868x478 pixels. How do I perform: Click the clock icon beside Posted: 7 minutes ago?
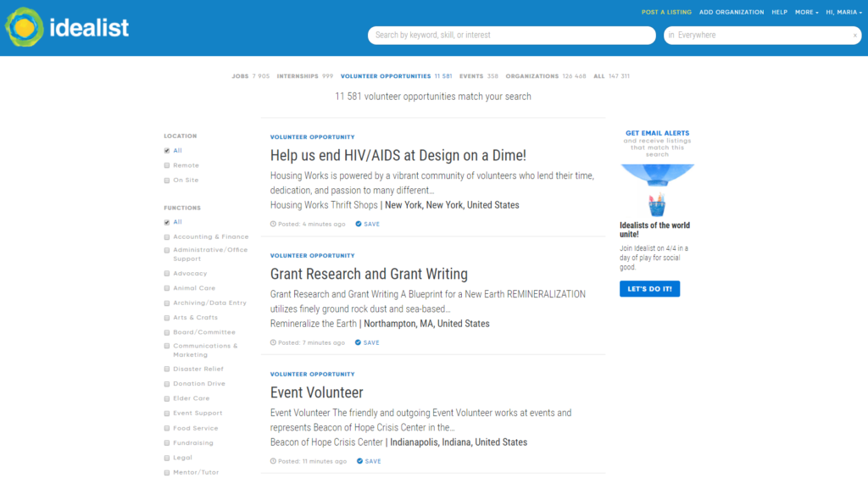click(x=273, y=342)
